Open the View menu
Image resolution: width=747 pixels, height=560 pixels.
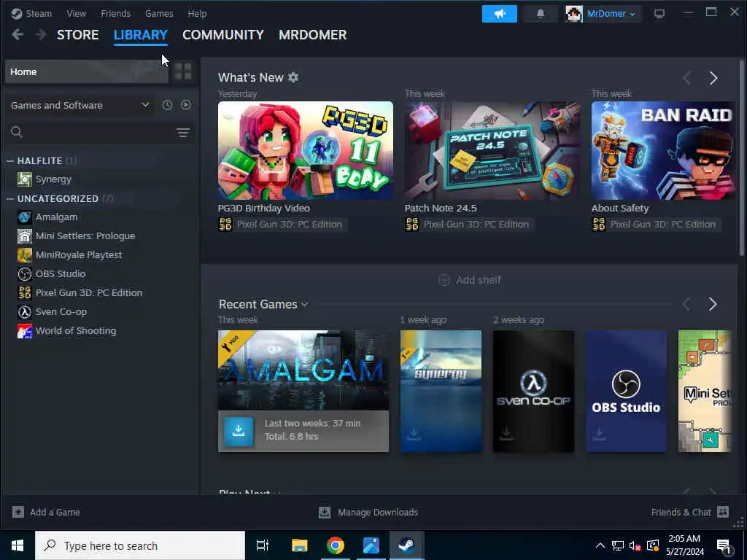(x=76, y=13)
